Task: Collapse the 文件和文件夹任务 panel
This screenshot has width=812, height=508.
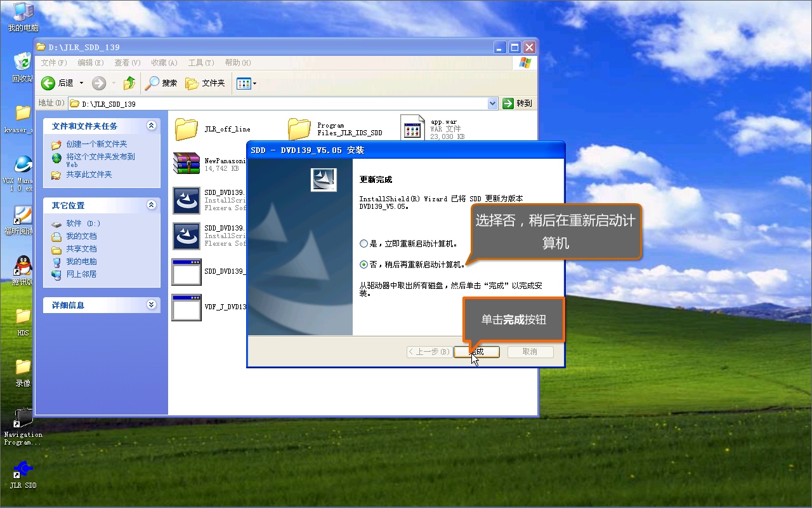Action: click(151, 126)
